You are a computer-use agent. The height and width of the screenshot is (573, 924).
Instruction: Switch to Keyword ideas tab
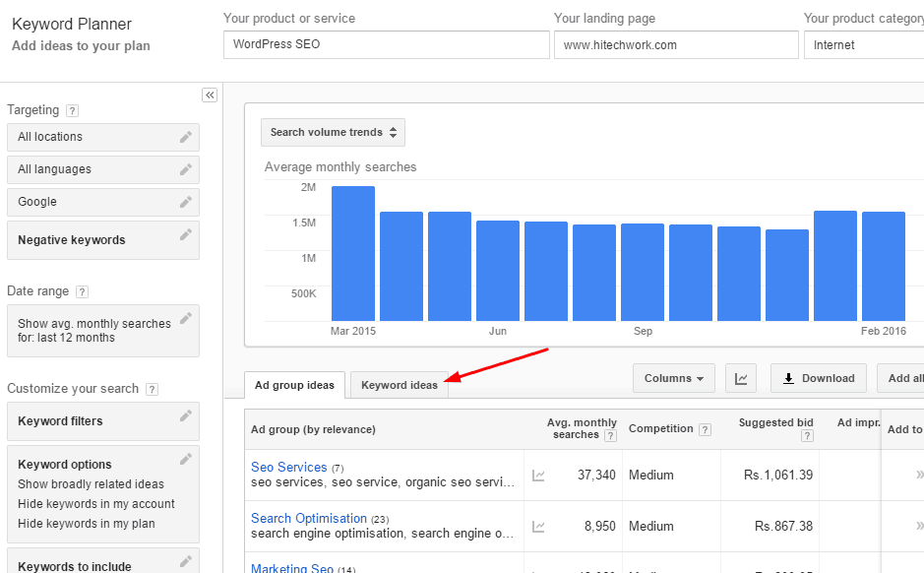399,385
